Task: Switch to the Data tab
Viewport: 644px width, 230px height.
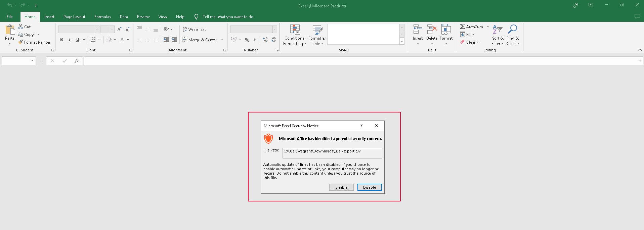Action: pos(124,17)
